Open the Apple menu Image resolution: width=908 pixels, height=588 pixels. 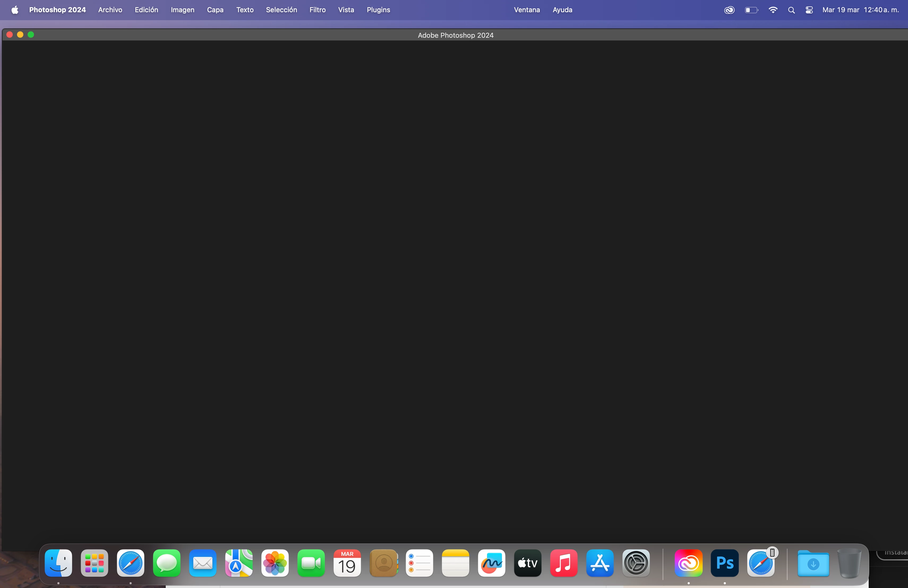[x=15, y=10]
